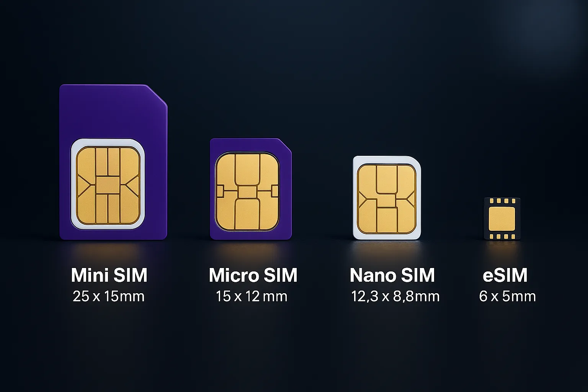Click the gold contact chip on Mini SIM
588x392 pixels.
(x=108, y=186)
